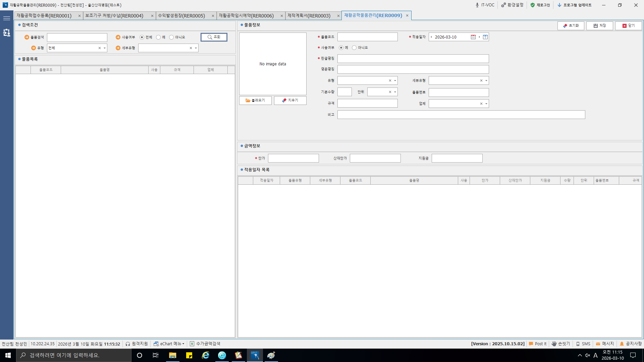Open SMS from the status bar
The width and height of the screenshot is (644, 362).
tap(583, 344)
